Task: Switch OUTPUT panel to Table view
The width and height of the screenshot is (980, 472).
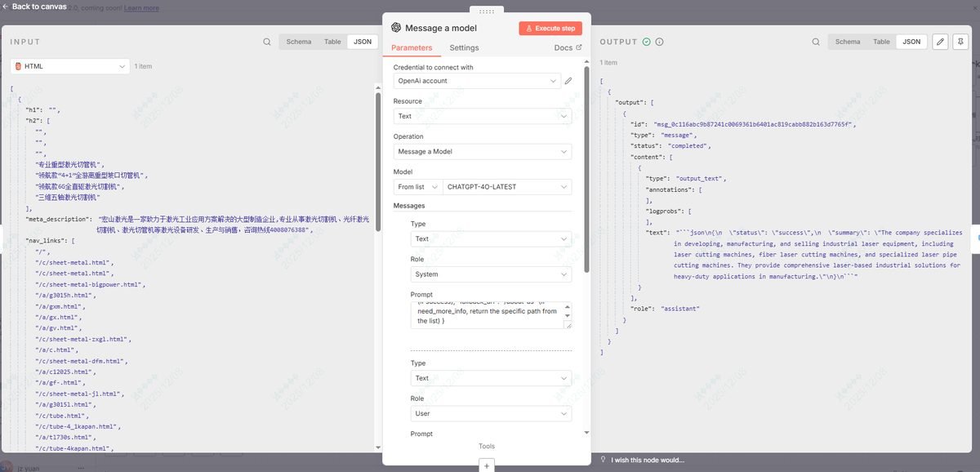Action: (881, 42)
